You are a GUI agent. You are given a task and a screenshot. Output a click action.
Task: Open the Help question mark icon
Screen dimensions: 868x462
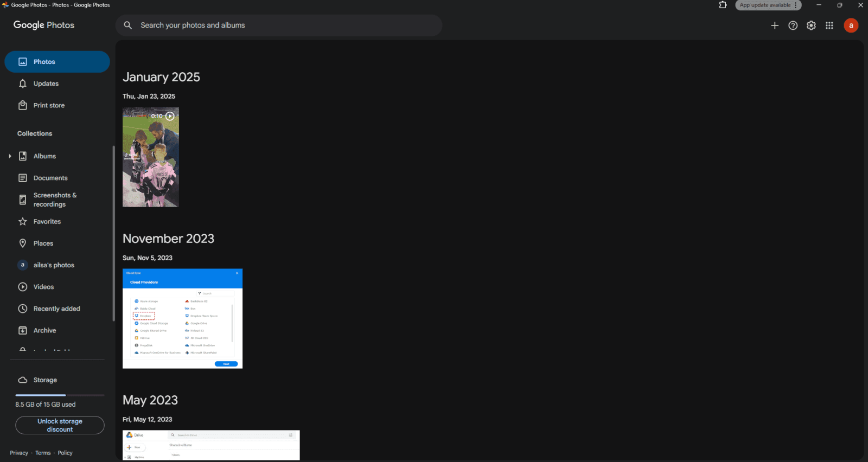pyautogui.click(x=793, y=25)
